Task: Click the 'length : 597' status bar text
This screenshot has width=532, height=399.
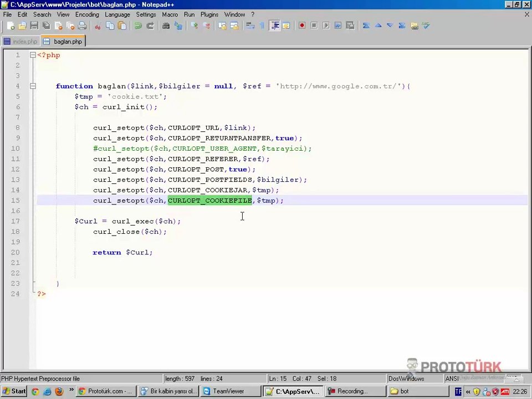Action: point(180,378)
